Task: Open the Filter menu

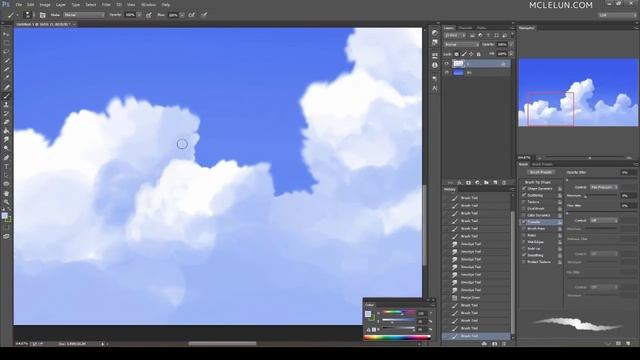Action: point(106,4)
